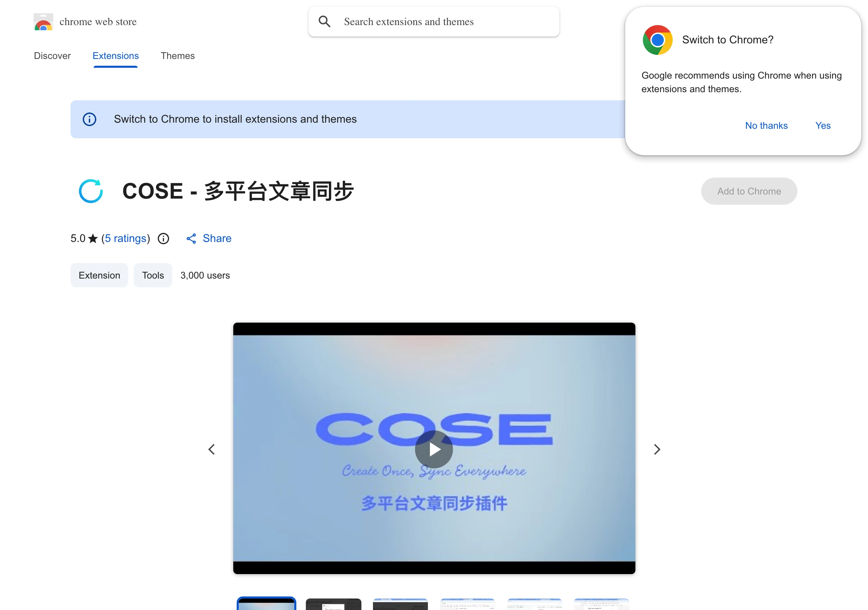
Task: Click the Chrome logo in the popup
Action: [657, 40]
